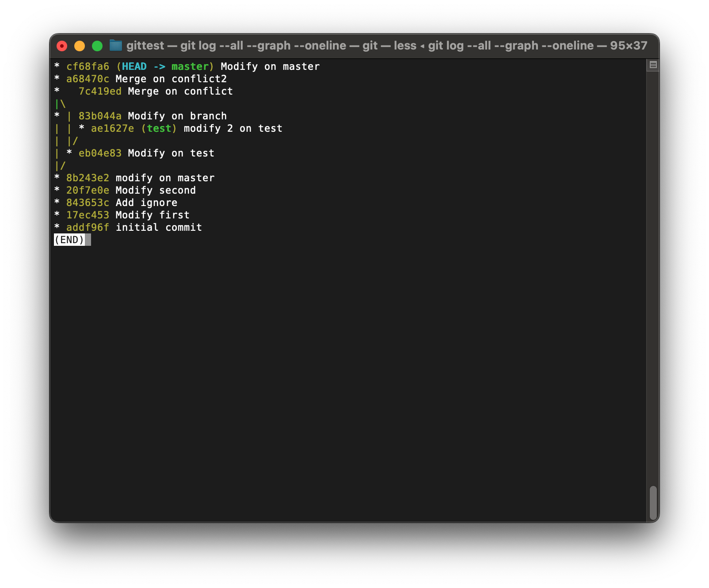Click commit hash addf96f
The width and height of the screenshot is (709, 588).
point(88,228)
